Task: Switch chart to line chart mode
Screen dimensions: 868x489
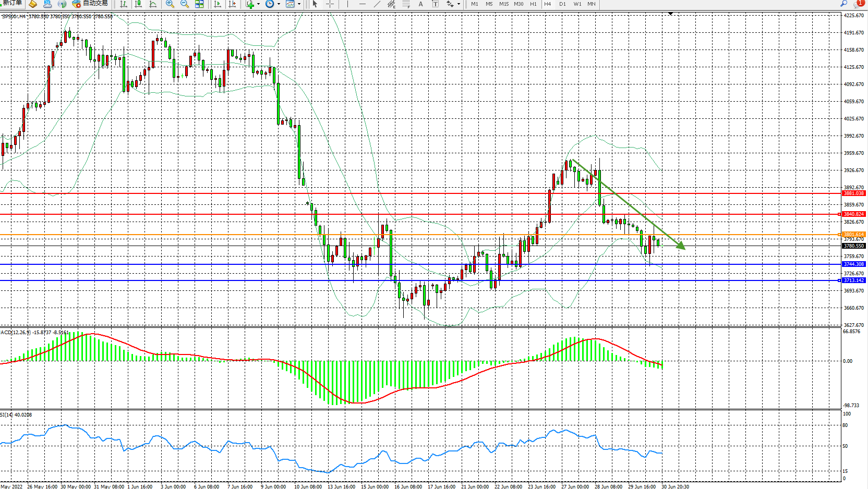Action: [153, 4]
